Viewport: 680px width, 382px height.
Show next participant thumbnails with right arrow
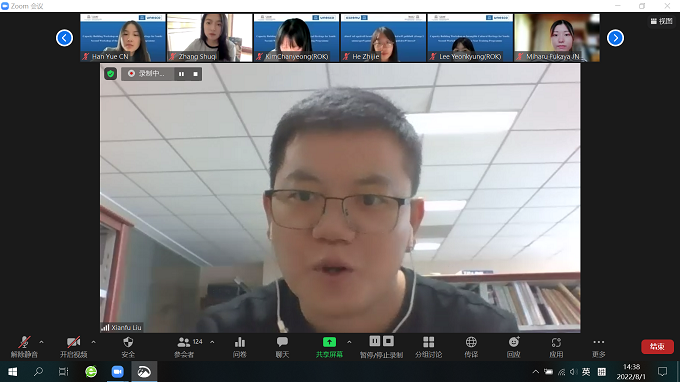click(x=615, y=38)
